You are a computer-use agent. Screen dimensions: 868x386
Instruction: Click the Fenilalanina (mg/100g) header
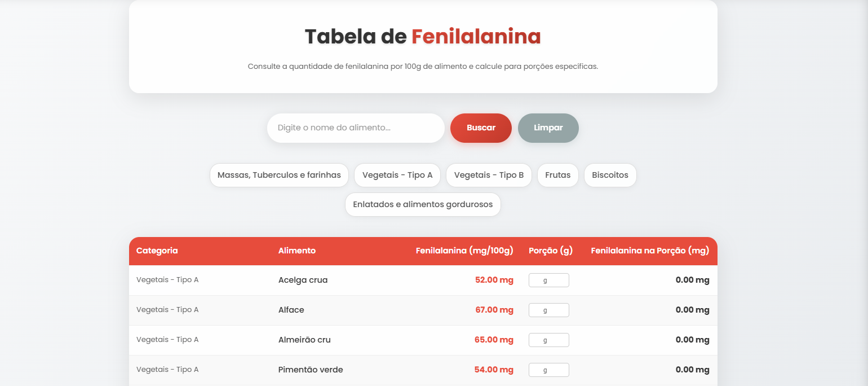(464, 251)
